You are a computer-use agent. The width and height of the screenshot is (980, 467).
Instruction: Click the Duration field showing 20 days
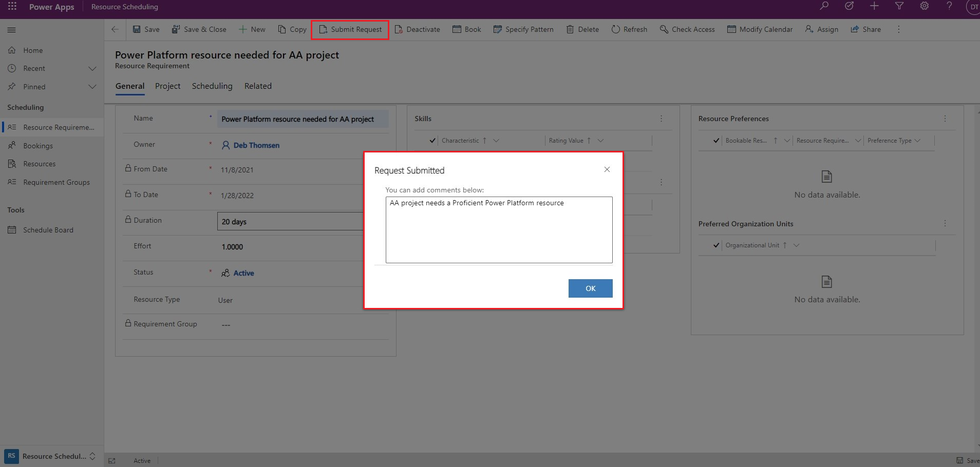(290, 221)
